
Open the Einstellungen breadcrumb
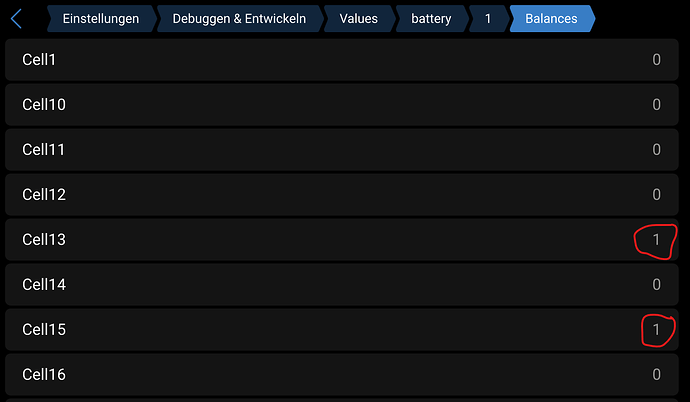click(x=100, y=18)
